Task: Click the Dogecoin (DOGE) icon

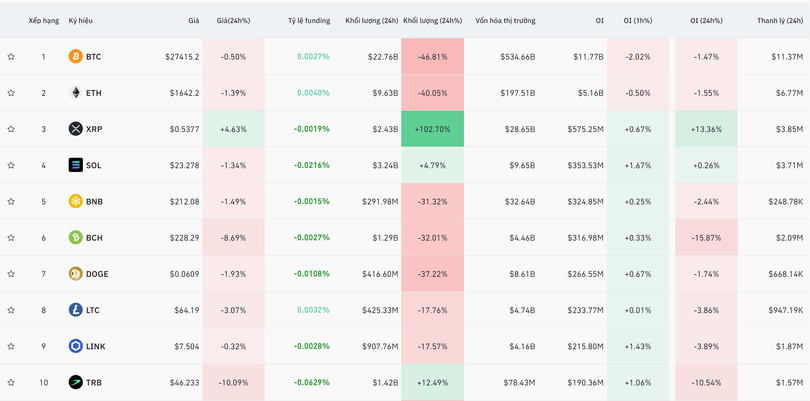Action: (x=75, y=274)
